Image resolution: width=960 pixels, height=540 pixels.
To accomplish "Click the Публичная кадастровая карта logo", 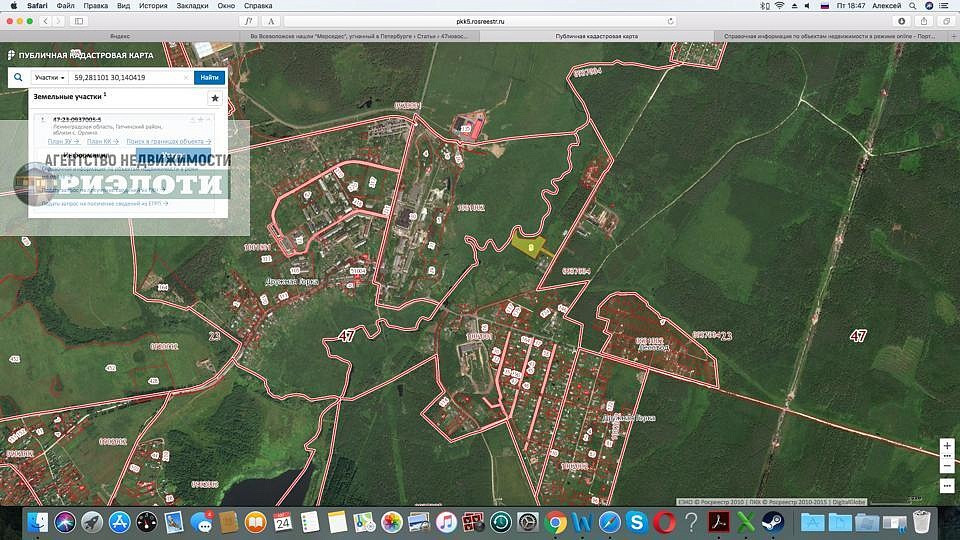I will pos(80,55).
